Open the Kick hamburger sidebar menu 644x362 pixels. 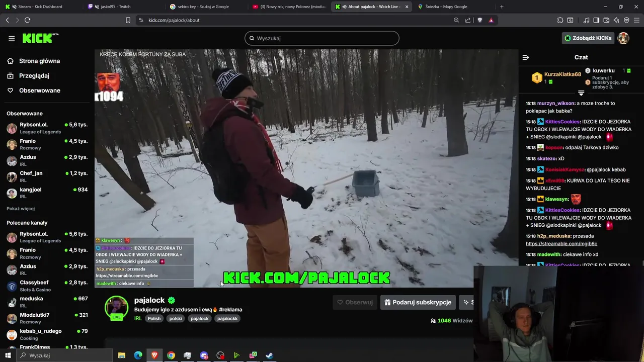tap(12, 38)
